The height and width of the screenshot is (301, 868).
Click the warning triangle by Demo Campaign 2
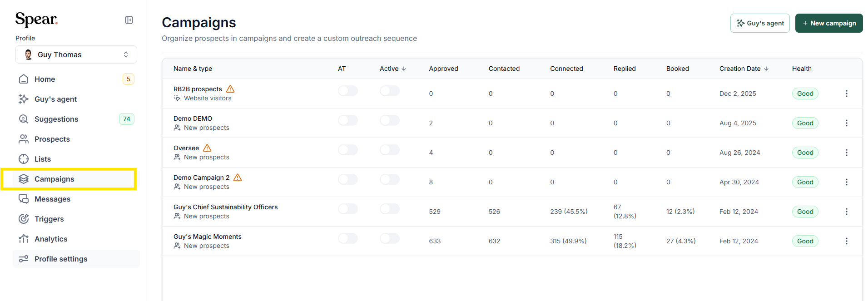point(238,178)
